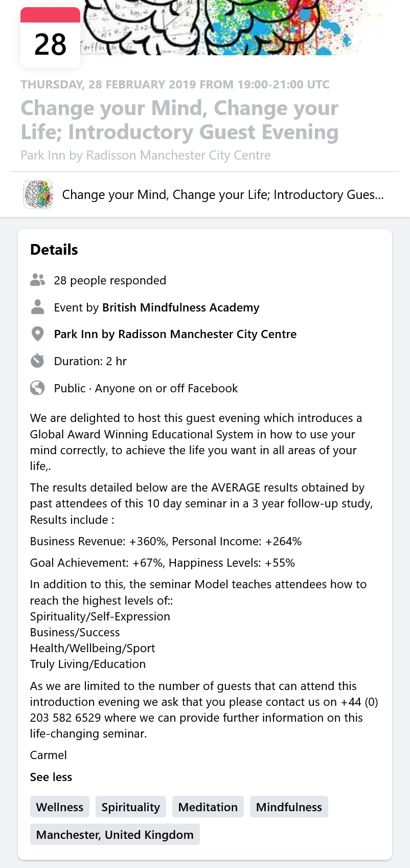
Task: Open the truncated event name row
Action: pyautogui.click(x=222, y=194)
